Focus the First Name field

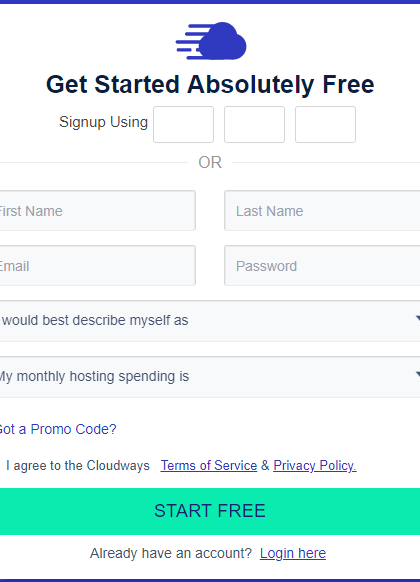click(x=98, y=210)
